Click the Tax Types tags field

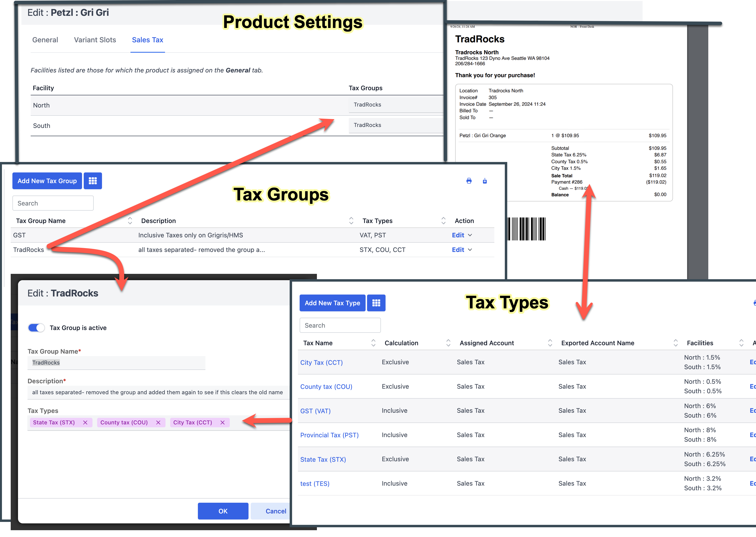[x=158, y=423]
